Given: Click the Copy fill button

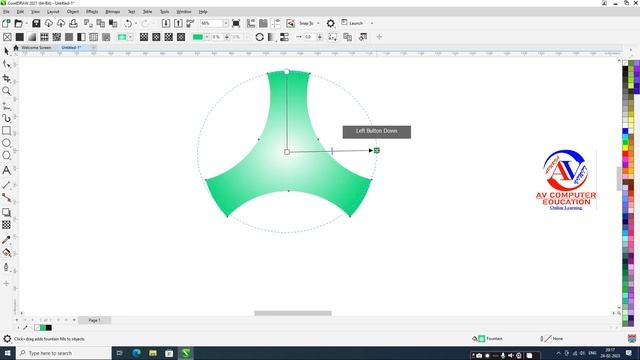Looking at the screenshot, I should [x=347, y=37].
